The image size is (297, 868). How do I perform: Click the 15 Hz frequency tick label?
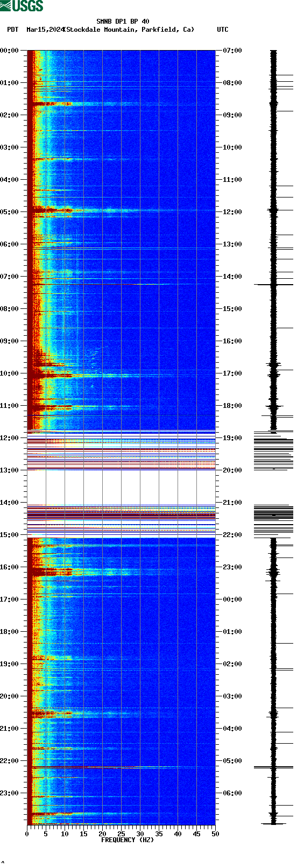click(83, 834)
